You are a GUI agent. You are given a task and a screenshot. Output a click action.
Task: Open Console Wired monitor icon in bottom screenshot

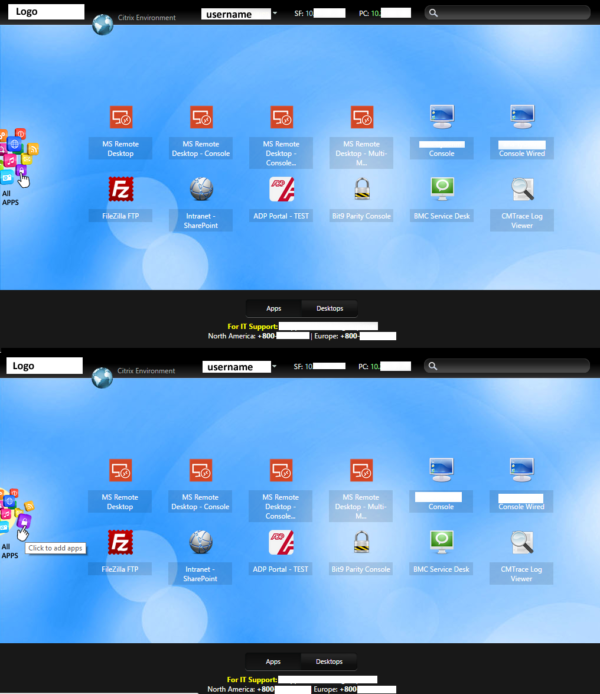pyautogui.click(x=522, y=470)
